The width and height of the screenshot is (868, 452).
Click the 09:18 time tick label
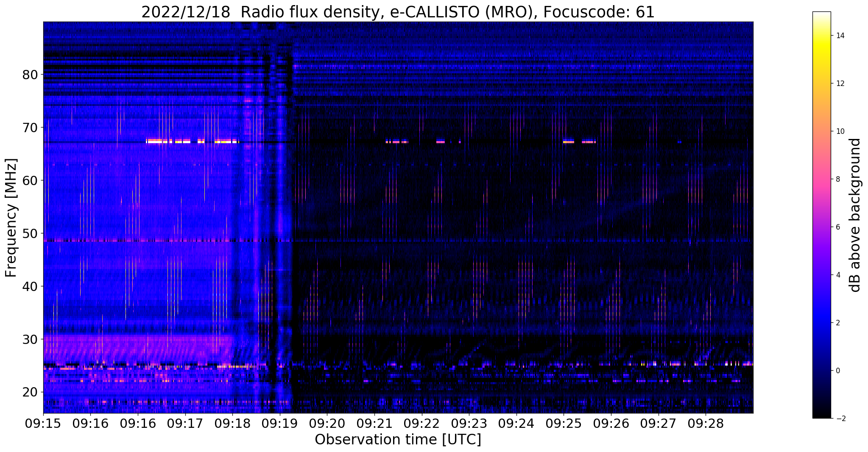pyautogui.click(x=232, y=424)
